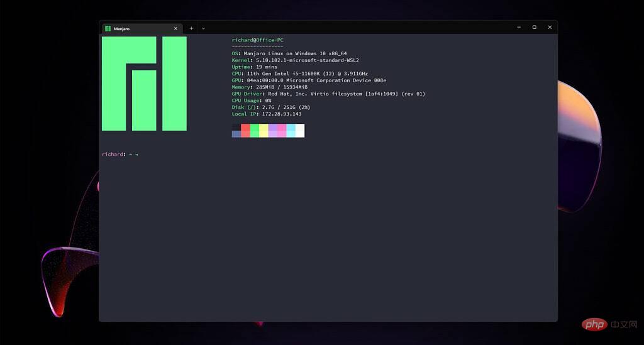
Task: Click the richard shell prompt line
Action: 120,154
